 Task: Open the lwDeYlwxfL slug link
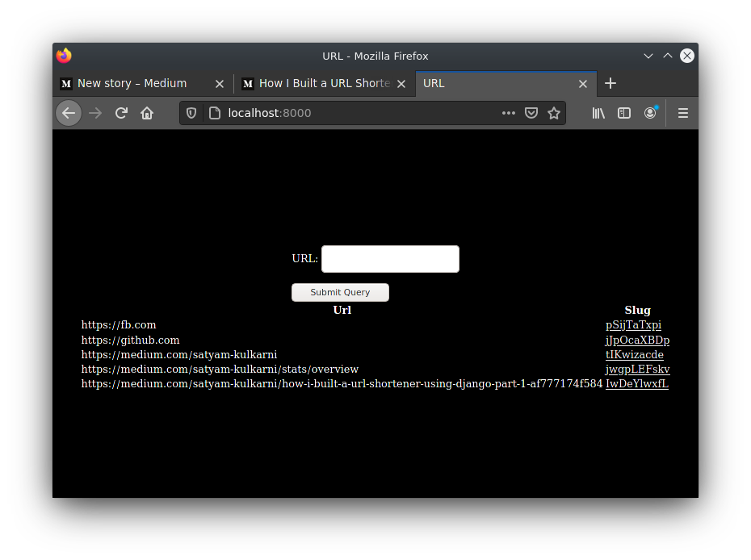(637, 383)
